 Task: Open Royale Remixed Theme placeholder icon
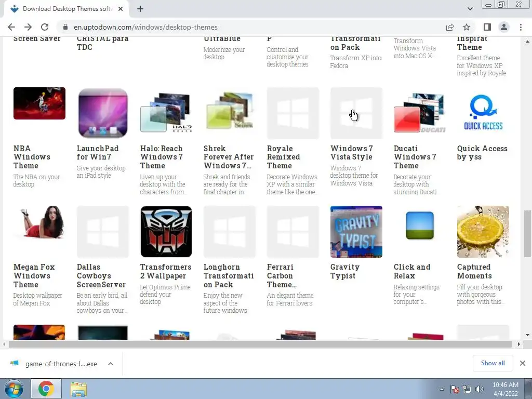pyautogui.click(x=293, y=113)
